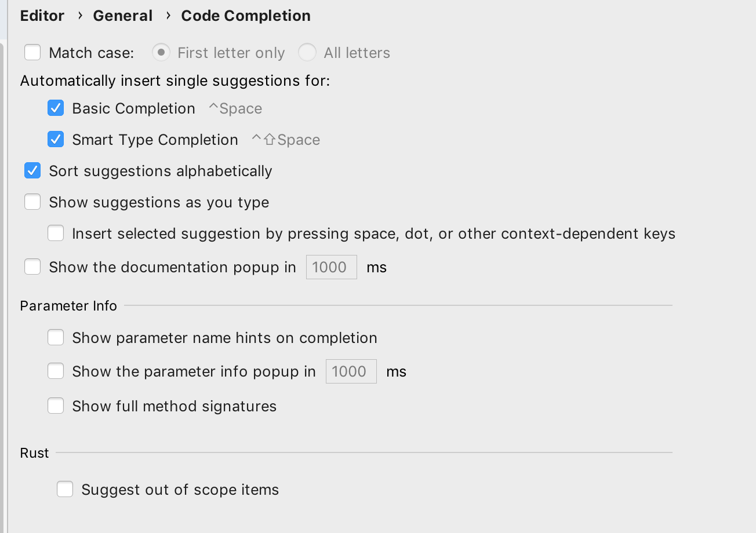Enable Show suggestions as you type

click(x=32, y=202)
